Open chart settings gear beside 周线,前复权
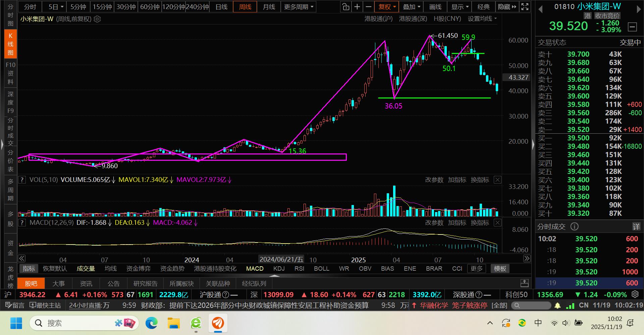Viewport: 644px width, 335px height. [97, 19]
